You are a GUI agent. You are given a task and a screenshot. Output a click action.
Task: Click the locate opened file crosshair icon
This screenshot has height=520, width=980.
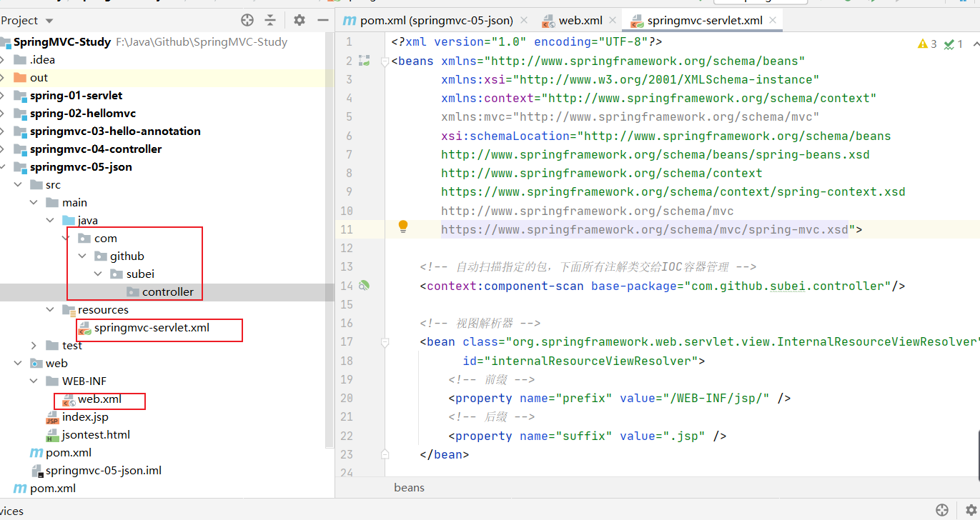247,20
